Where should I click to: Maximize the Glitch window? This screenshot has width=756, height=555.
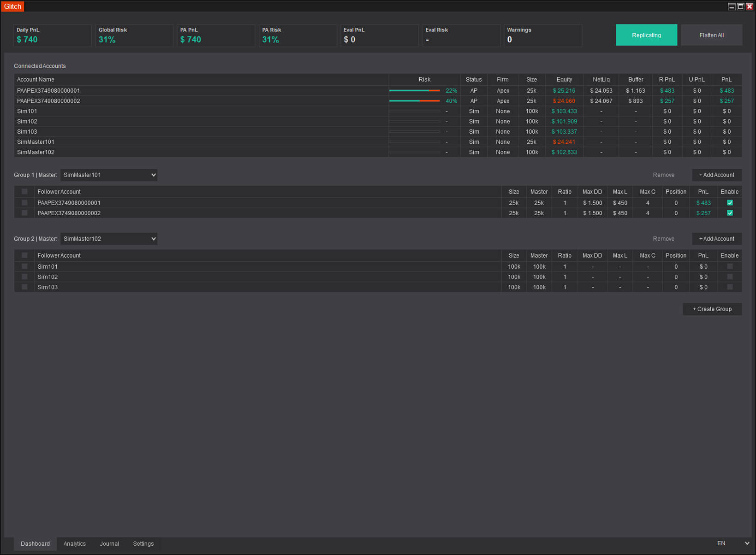pyautogui.click(x=740, y=6)
